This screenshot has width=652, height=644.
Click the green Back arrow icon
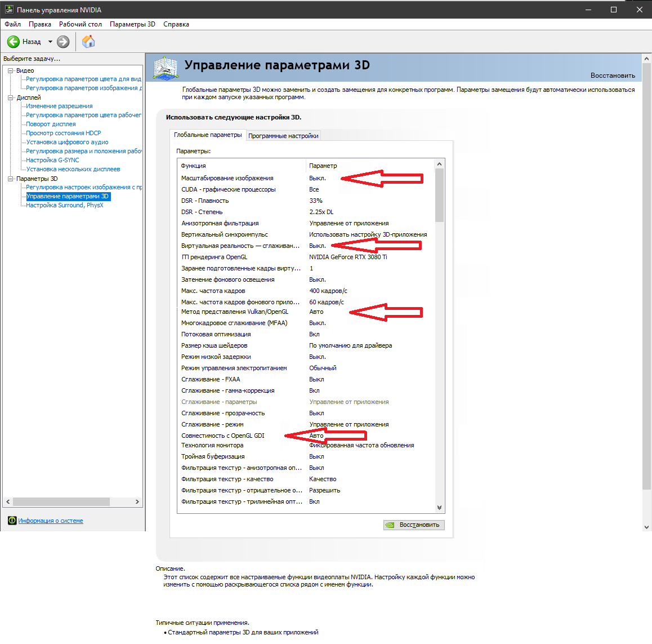pos(14,42)
